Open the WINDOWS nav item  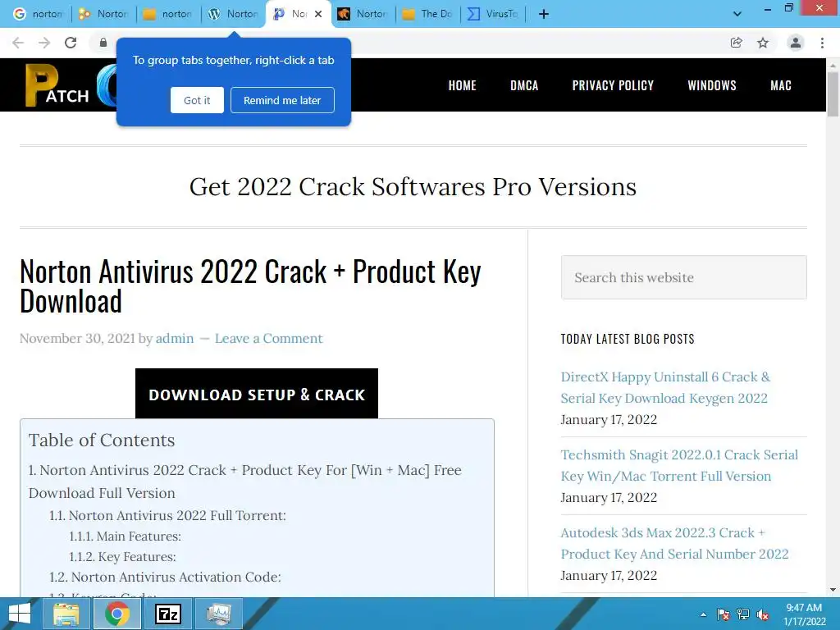click(712, 85)
